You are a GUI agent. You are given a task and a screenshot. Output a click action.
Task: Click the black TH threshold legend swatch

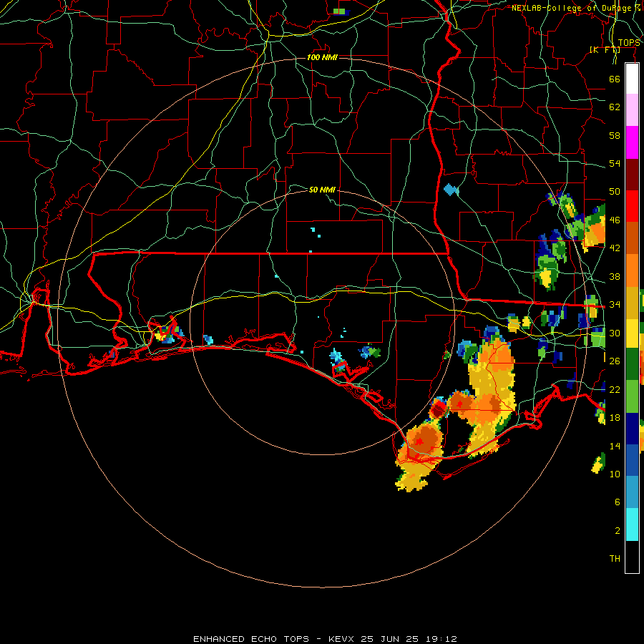632,557
